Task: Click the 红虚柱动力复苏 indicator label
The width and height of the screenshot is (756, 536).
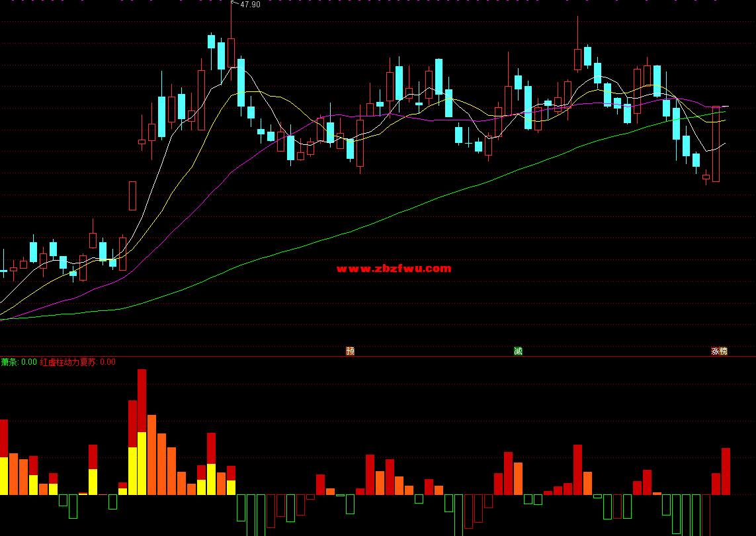Action: click(69, 362)
